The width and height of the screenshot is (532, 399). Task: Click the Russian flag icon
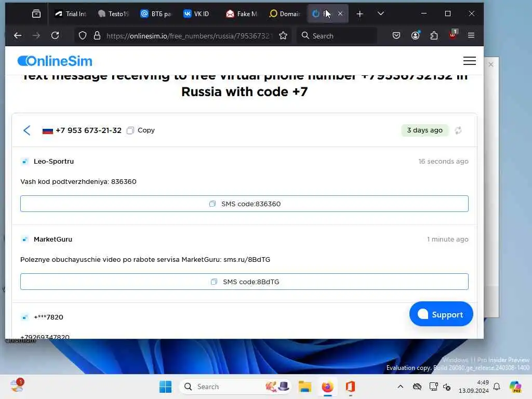click(47, 131)
